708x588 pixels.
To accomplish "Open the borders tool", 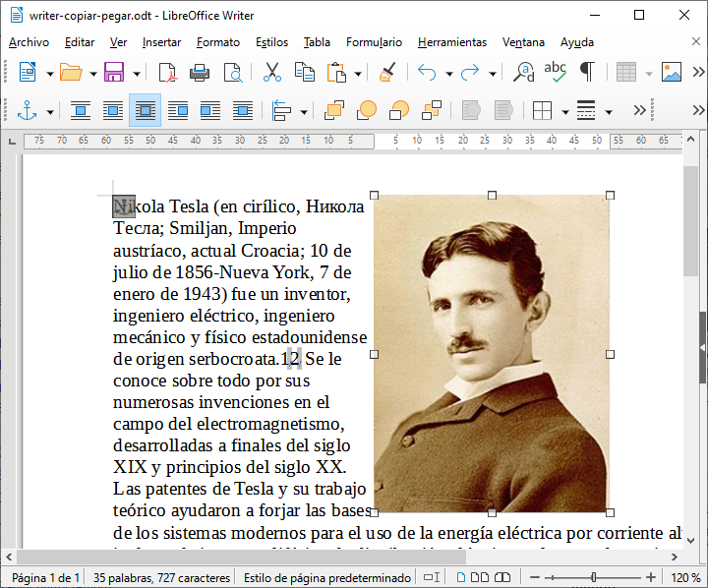I will coord(542,111).
